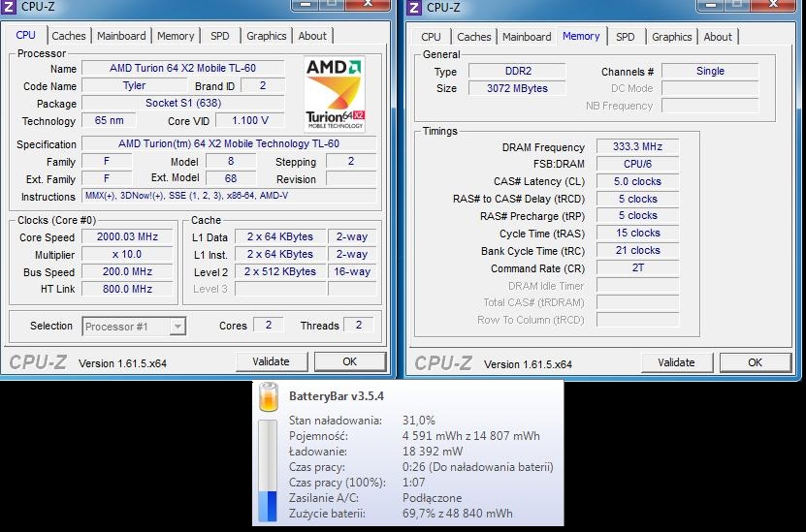The image size is (806, 532).
Task: Click the CPU-Z logo text in left window footer
Action: pos(38,362)
